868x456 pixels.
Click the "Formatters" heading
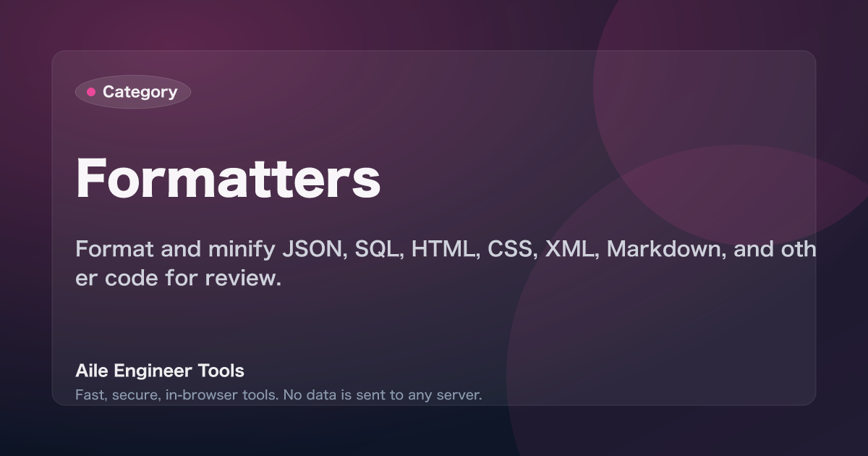pyautogui.click(x=228, y=178)
